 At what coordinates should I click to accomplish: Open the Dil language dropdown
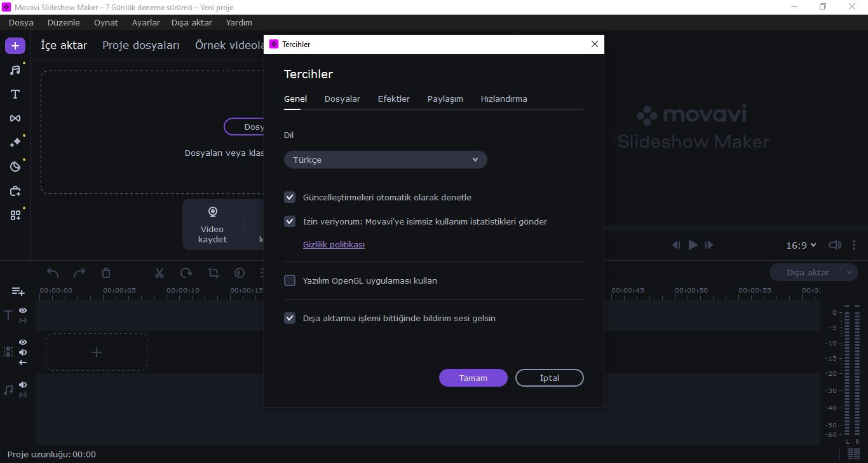click(386, 160)
